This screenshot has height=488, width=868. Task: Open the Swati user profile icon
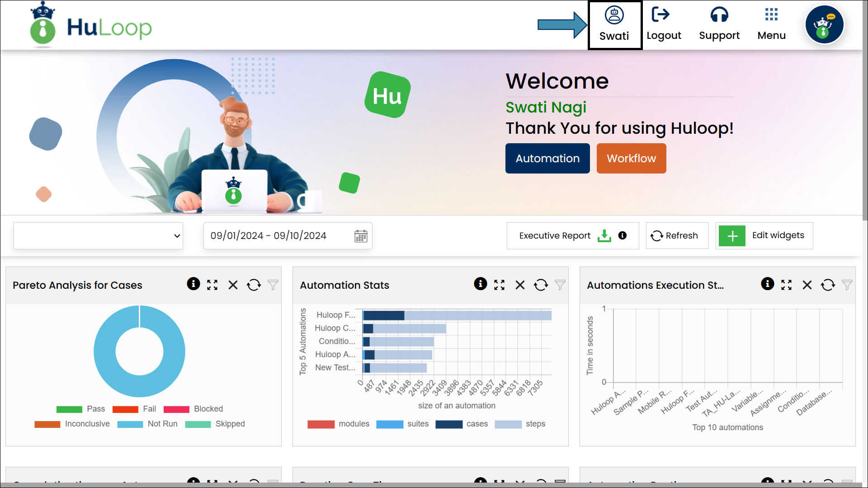(x=614, y=16)
